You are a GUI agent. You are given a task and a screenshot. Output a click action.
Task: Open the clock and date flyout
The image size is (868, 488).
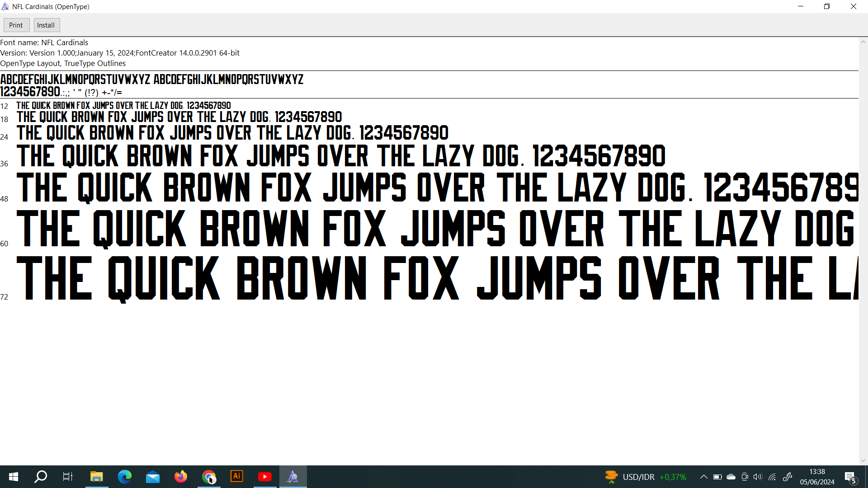click(x=817, y=477)
